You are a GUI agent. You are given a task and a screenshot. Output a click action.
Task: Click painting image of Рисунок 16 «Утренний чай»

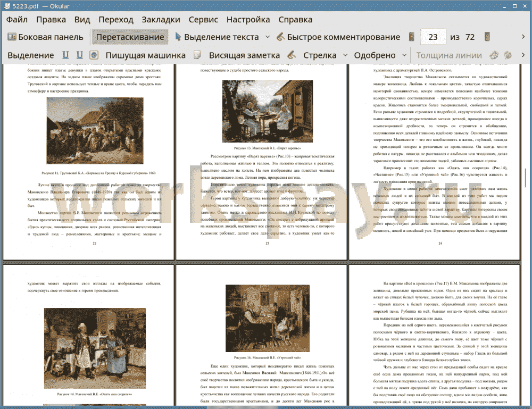click(x=268, y=318)
